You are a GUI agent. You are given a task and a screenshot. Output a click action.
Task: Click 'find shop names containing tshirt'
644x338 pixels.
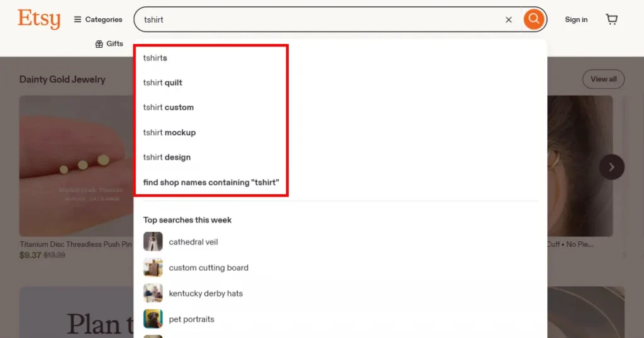[x=211, y=182]
